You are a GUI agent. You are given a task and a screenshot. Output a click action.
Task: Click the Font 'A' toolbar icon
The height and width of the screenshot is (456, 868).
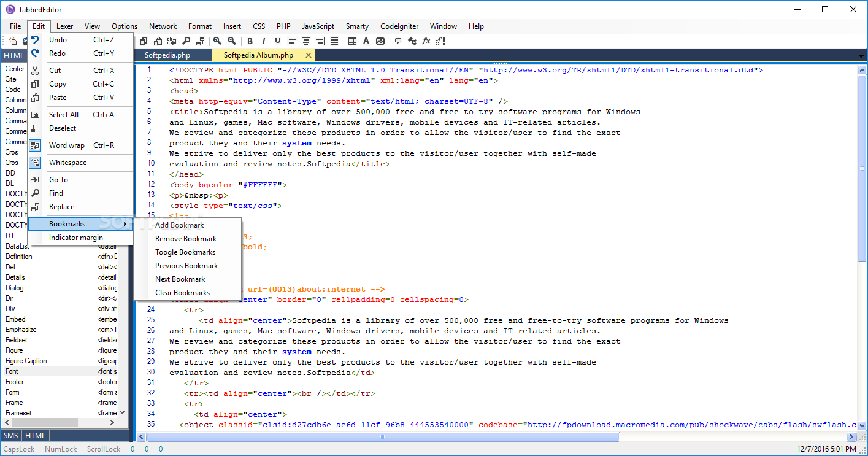point(366,41)
